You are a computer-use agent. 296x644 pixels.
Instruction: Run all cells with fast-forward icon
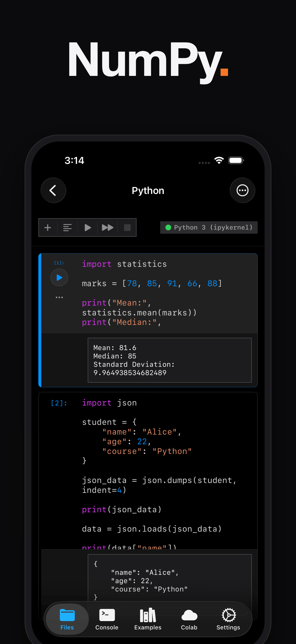(x=108, y=227)
